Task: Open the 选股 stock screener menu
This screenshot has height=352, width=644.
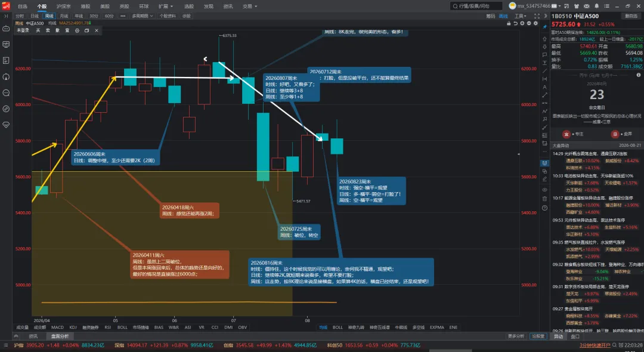Action: (x=188, y=6)
